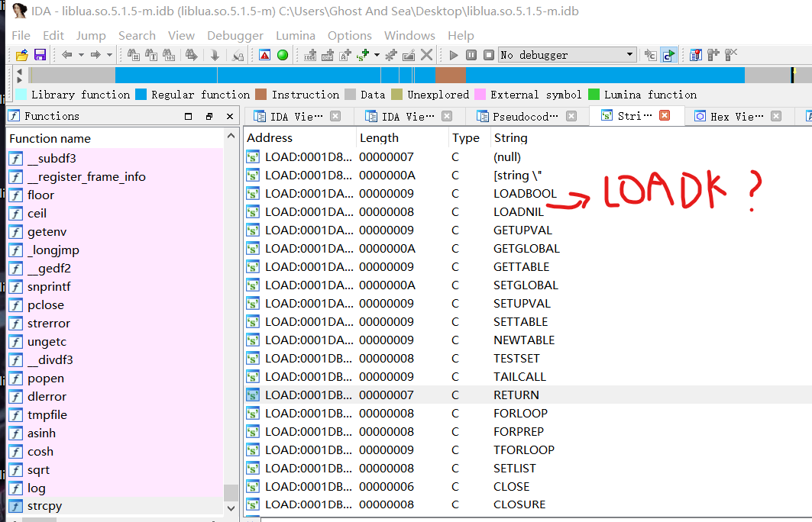
Task: Expand the back-arrow history dropdown
Action: [x=81, y=55]
